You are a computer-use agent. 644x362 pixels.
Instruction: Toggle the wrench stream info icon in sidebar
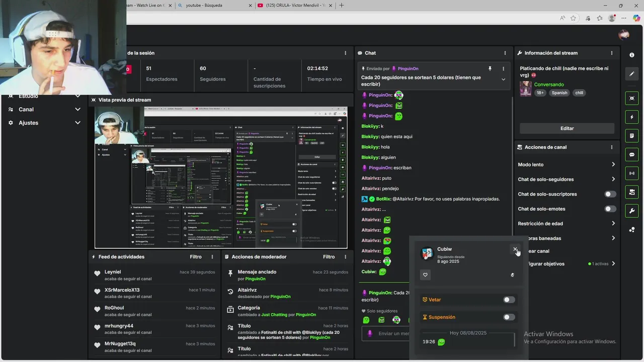pos(632,211)
